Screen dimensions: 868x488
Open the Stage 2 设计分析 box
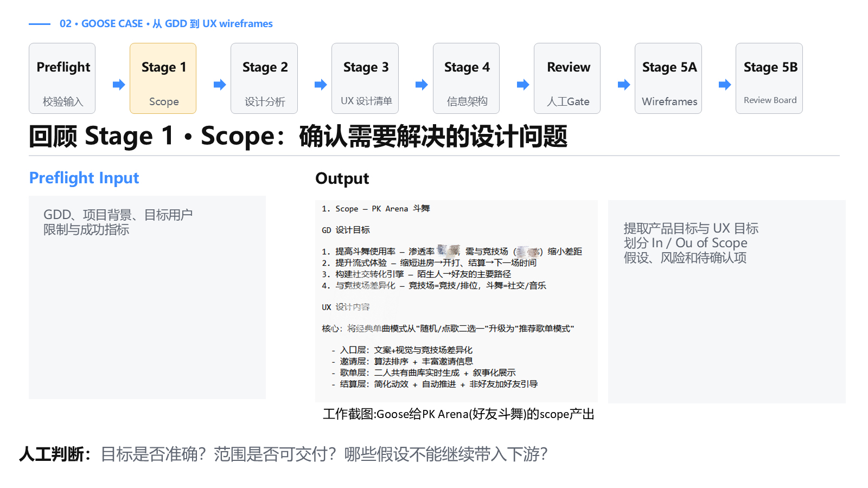click(264, 78)
